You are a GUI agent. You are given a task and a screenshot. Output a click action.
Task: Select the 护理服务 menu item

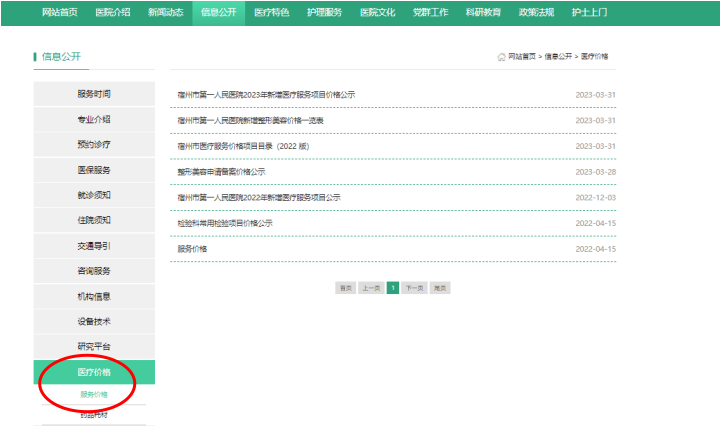click(325, 12)
